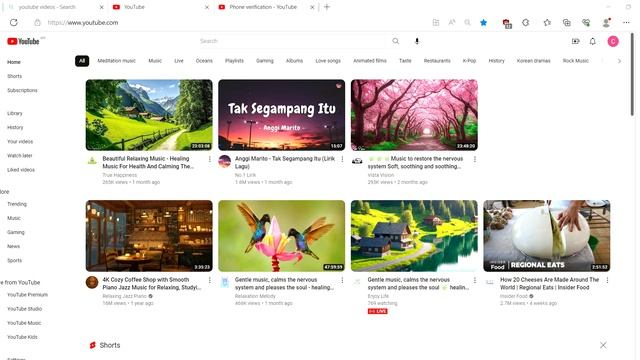Close the Phone verification tab
Screen dimensions: 640x360
[312, 7]
